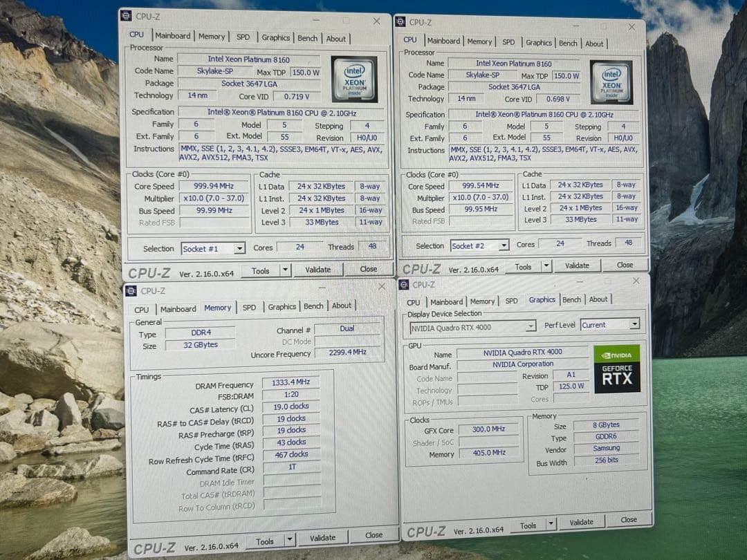Open the Mainboard tab in the top-left window
Screen dimensions: 747x560
(x=173, y=35)
